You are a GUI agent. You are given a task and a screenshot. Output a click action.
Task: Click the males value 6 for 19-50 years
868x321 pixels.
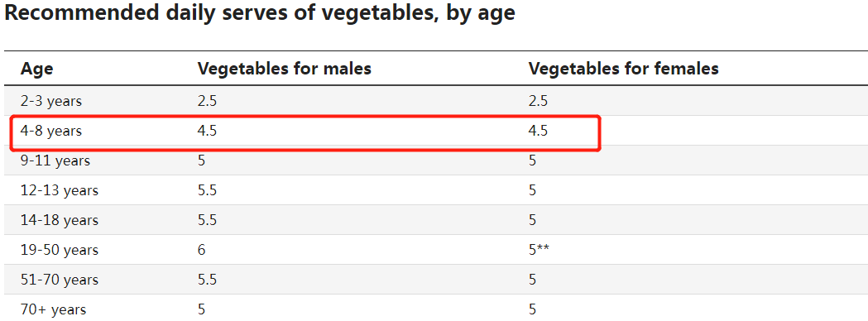[x=202, y=250]
